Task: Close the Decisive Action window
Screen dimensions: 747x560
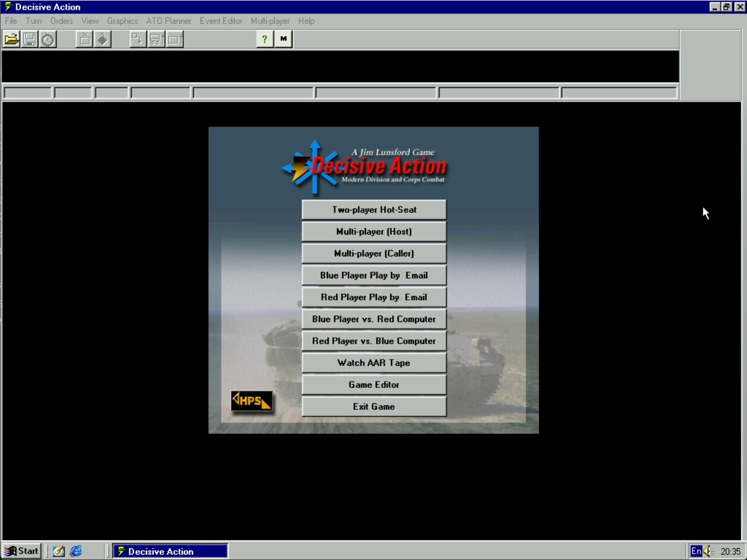Action: (739, 7)
